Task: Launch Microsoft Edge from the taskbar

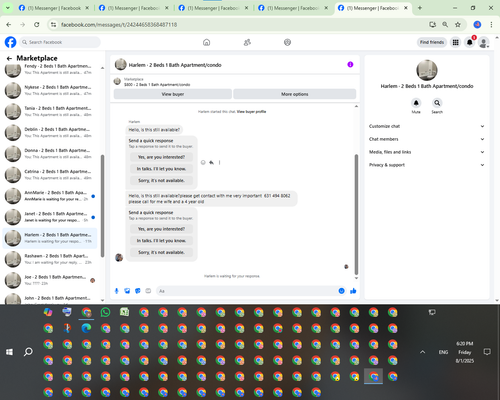Action: tap(86, 328)
